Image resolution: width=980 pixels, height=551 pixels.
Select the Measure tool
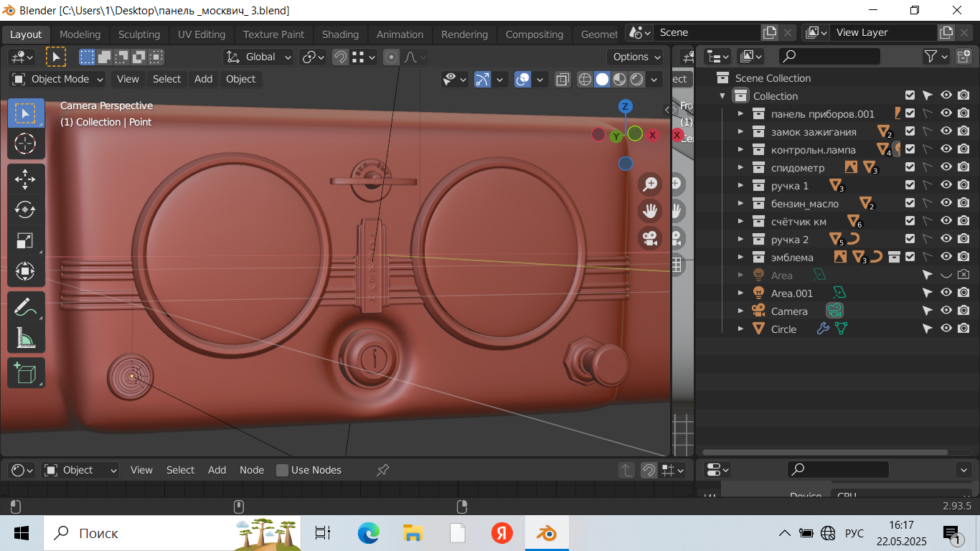[x=25, y=337]
